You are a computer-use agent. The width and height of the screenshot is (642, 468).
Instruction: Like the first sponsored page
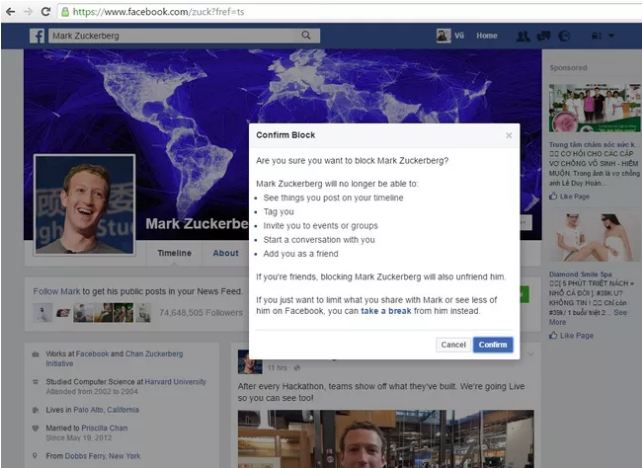tap(570, 197)
